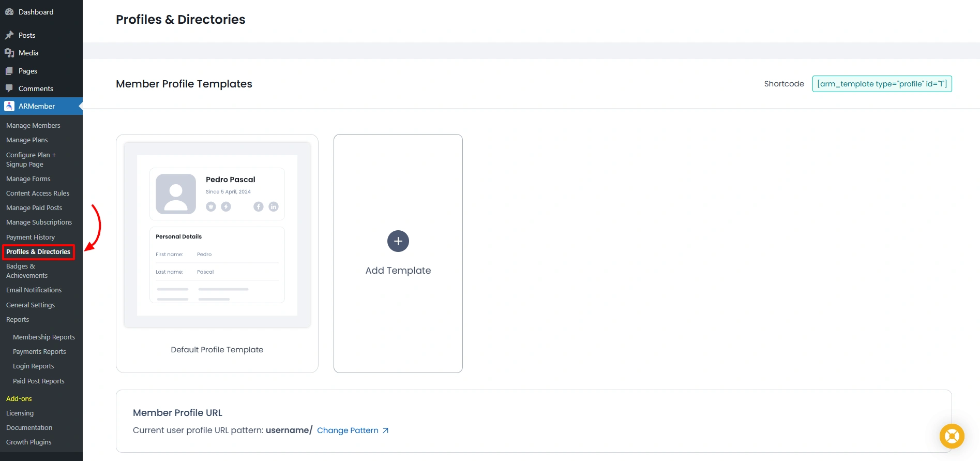The height and width of the screenshot is (461, 980).
Task: Click the Media library icon
Action: click(9, 53)
